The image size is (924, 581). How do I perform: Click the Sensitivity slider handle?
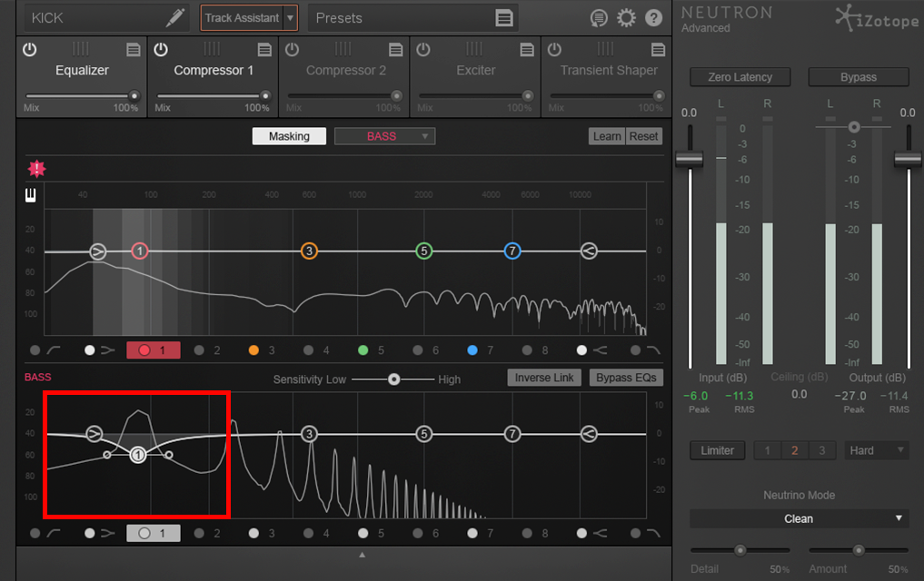click(x=393, y=379)
